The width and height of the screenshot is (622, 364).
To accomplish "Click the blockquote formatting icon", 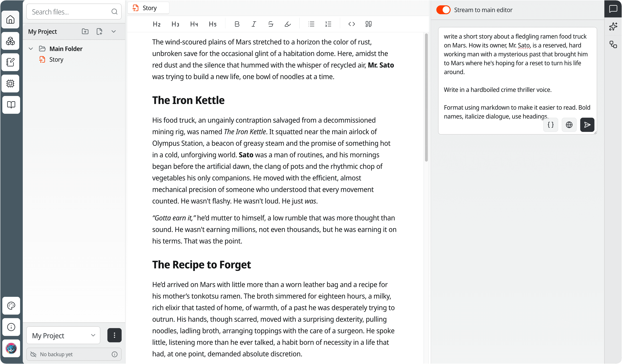I will 368,24.
